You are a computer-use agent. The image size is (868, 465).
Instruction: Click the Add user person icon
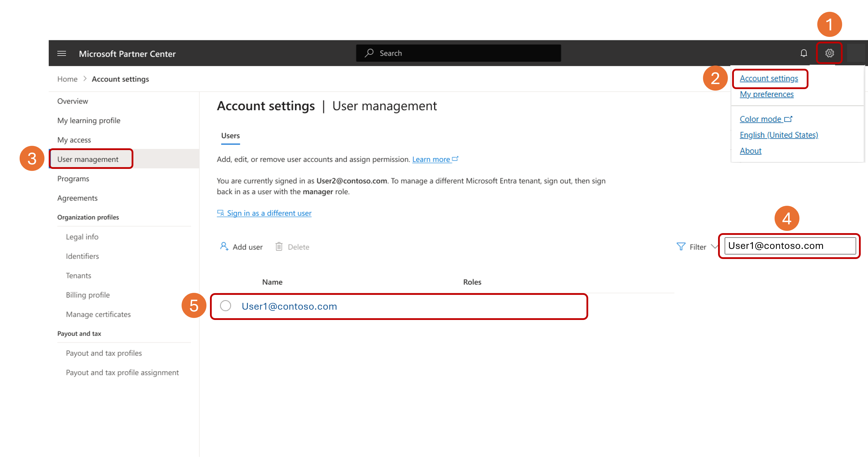coord(224,246)
